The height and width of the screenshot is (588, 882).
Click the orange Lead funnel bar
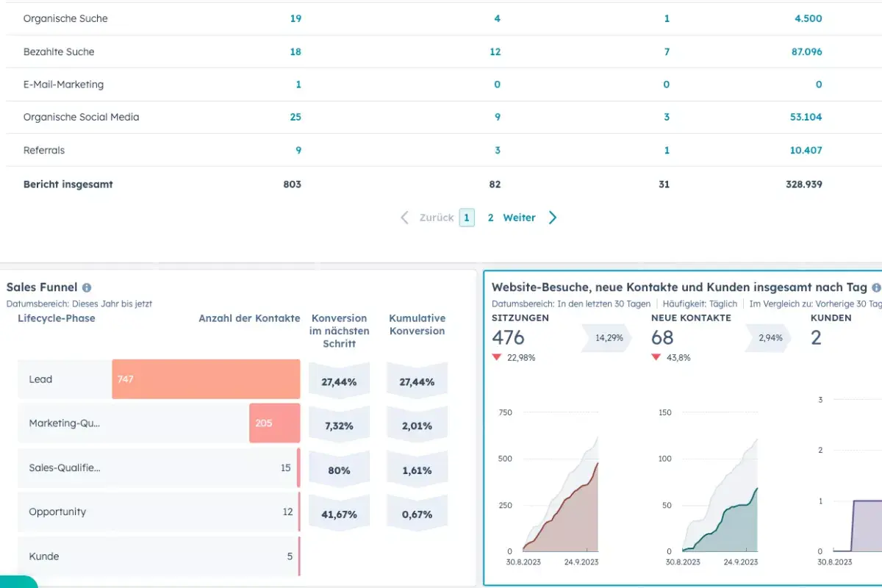tap(206, 379)
